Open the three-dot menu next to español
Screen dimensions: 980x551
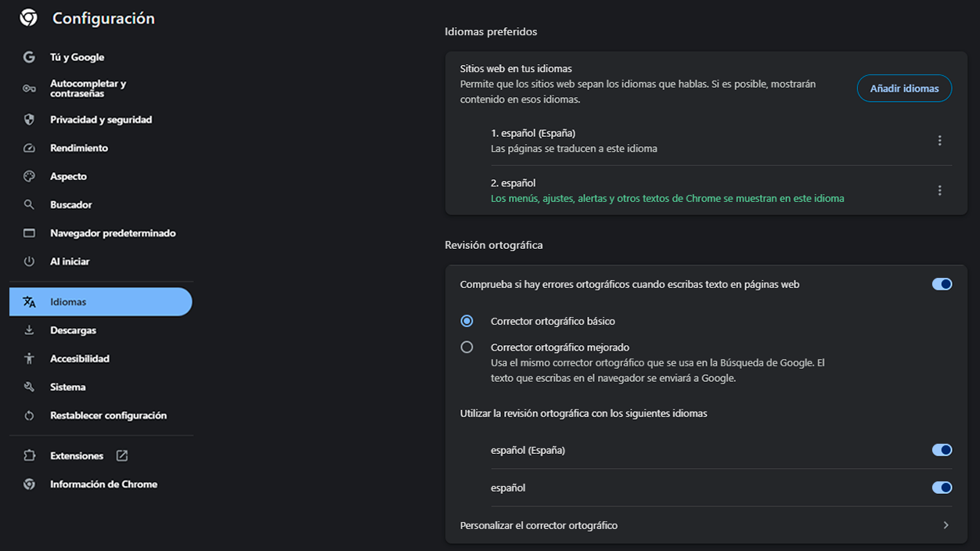coord(939,189)
